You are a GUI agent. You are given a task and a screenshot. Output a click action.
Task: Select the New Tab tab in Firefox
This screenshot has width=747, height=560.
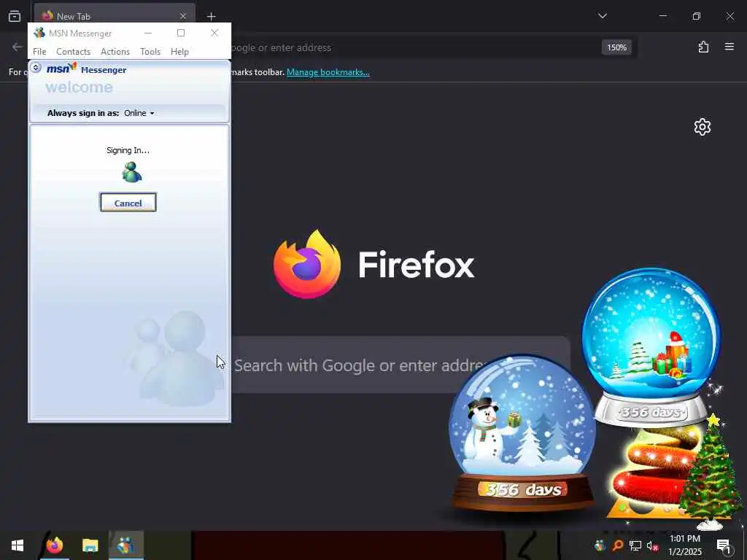tap(115, 16)
